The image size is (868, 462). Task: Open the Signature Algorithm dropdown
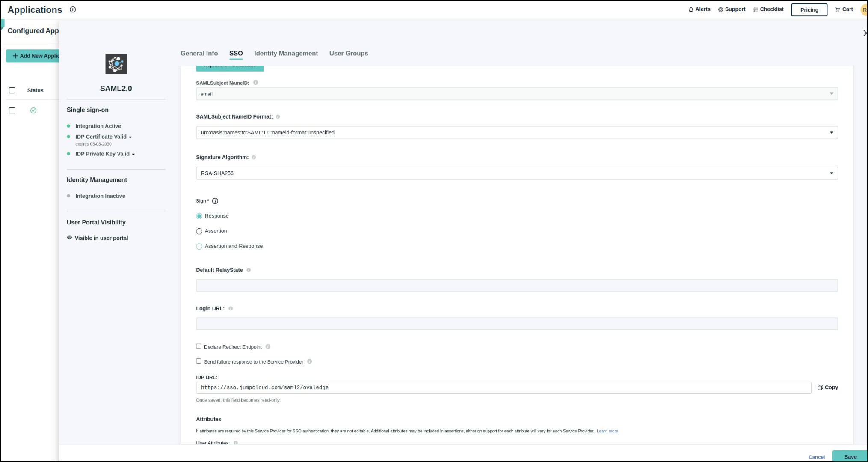pos(516,173)
